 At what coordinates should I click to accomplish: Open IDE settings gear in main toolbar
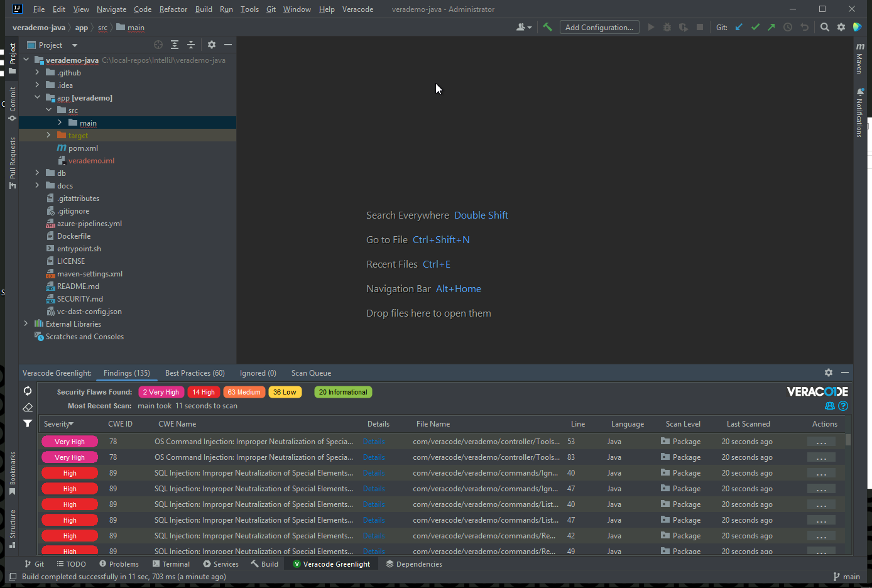[841, 27]
